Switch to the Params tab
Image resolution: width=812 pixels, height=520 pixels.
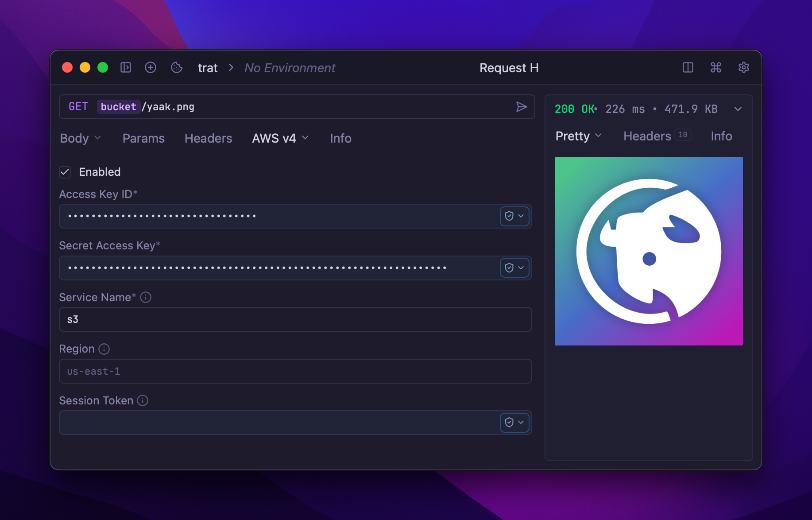[x=143, y=138]
